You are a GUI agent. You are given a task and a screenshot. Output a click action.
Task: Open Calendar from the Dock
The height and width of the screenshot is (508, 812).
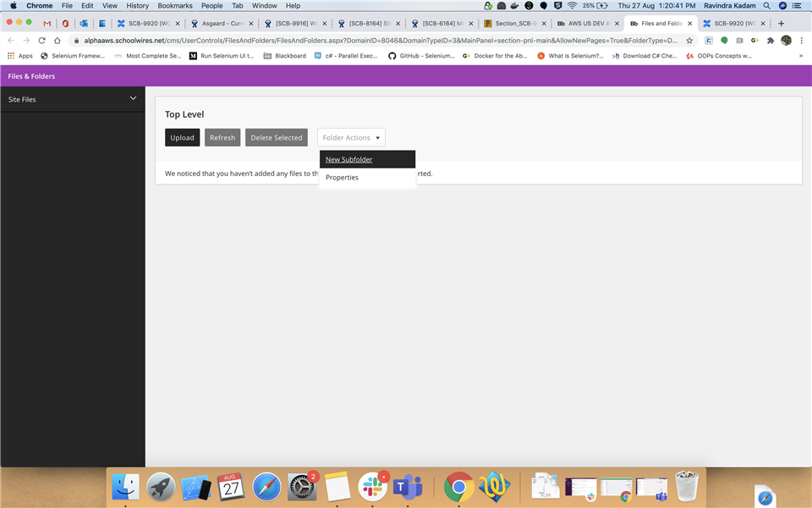click(231, 487)
